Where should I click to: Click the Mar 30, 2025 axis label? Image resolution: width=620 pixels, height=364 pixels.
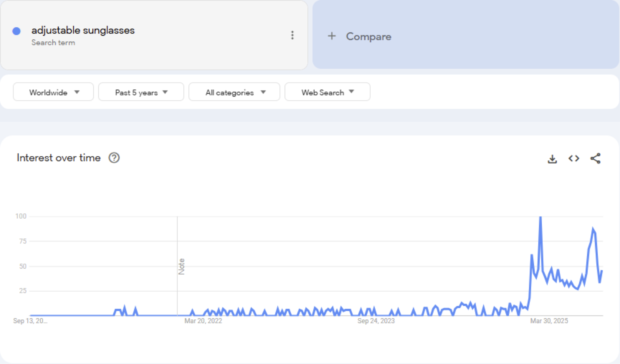(x=549, y=321)
